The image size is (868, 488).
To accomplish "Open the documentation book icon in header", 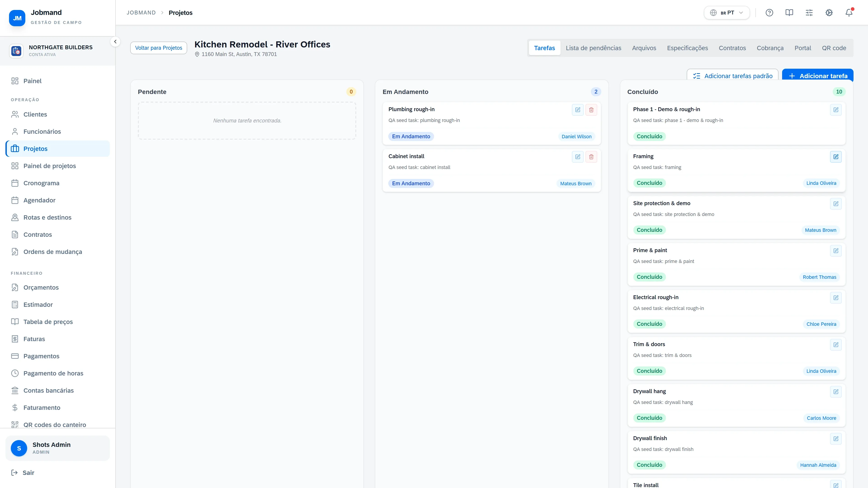I will click(789, 13).
